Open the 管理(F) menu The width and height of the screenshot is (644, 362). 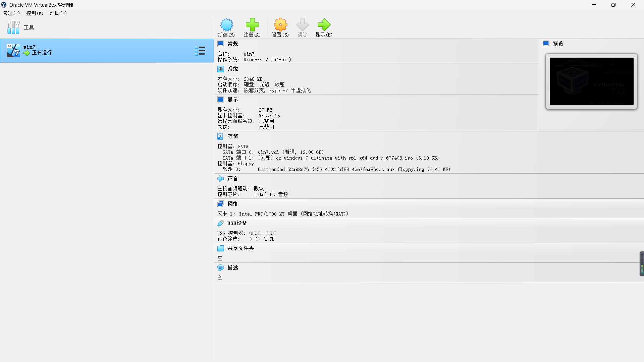tap(11, 13)
